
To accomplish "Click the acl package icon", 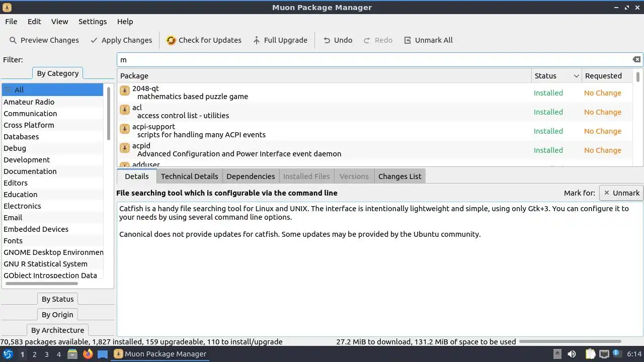I will 125,110.
